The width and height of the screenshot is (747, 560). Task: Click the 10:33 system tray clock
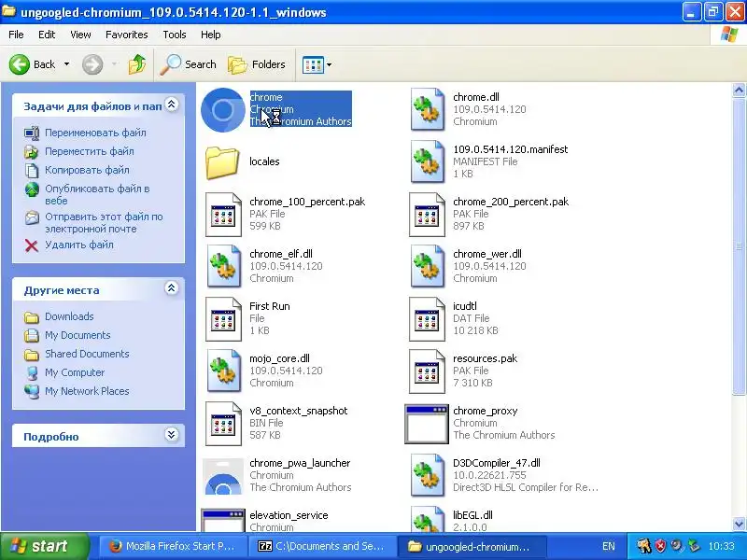click(721, 546)
